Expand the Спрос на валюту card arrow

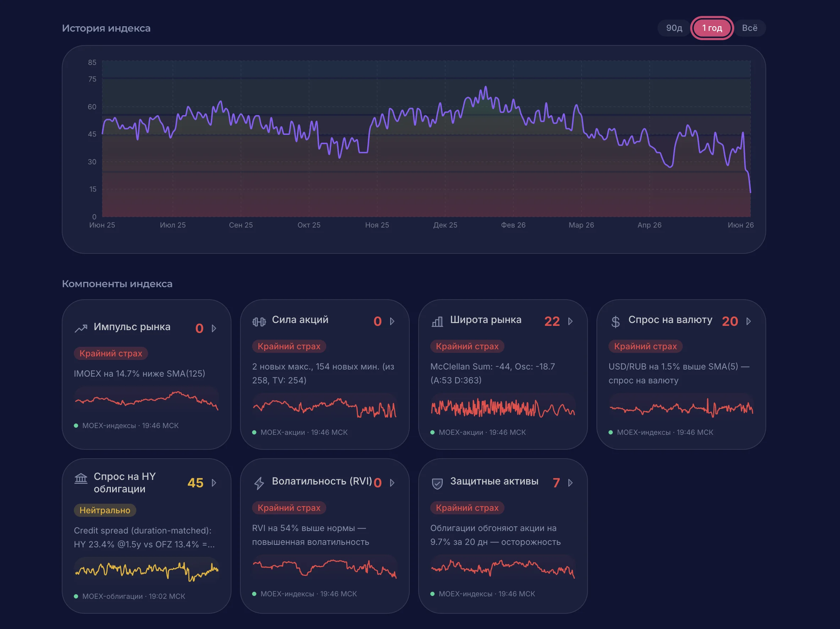point(748,321)
